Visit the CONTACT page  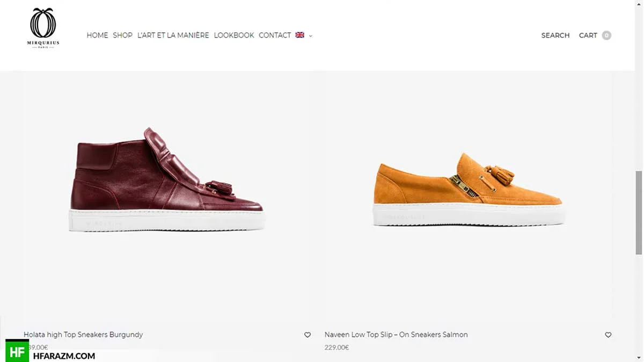pyautogui.click(x=275, y=35)
